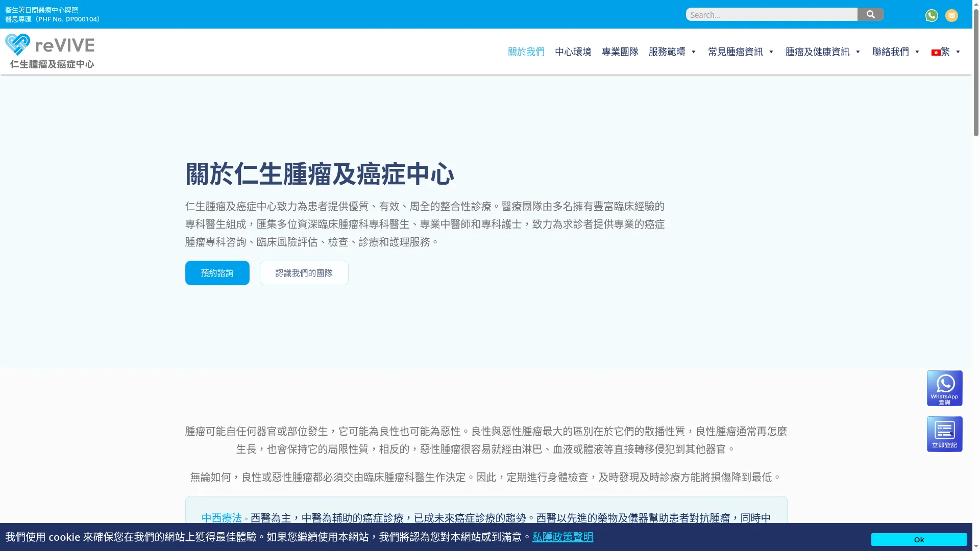Click the search magnifier button
Screen dimensions: 980x551
(870, 14)
